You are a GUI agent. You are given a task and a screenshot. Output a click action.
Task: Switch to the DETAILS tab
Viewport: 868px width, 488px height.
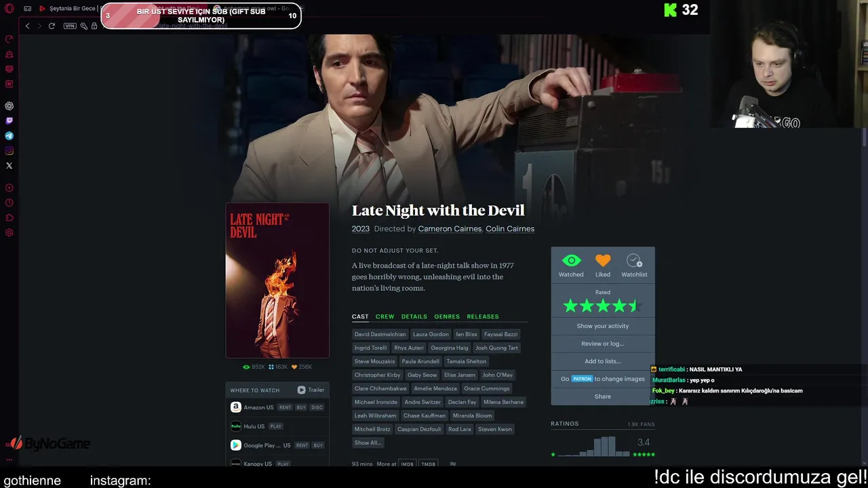point(414,317)
